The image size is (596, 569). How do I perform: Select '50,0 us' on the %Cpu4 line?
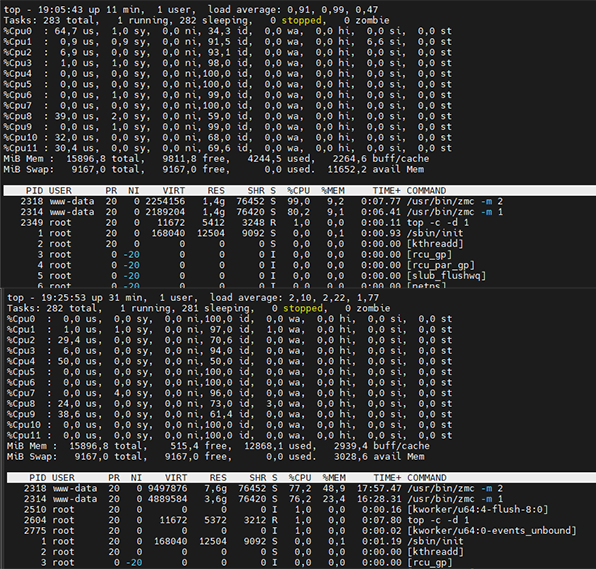(76, 361)
